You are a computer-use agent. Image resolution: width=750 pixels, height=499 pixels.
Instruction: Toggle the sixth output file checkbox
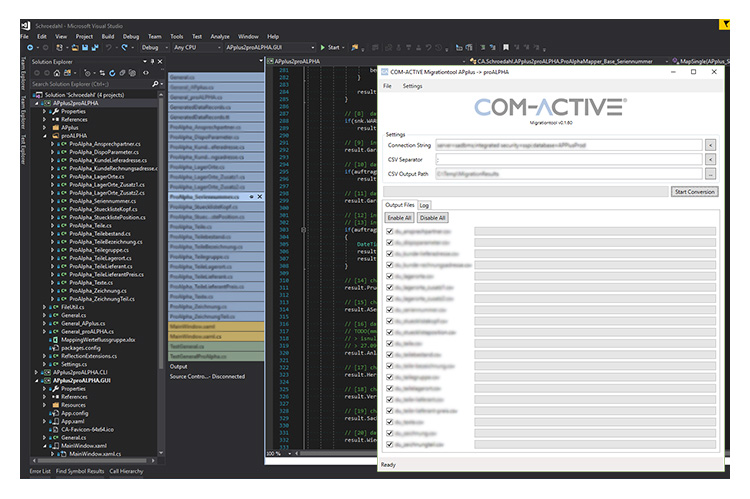389,287
